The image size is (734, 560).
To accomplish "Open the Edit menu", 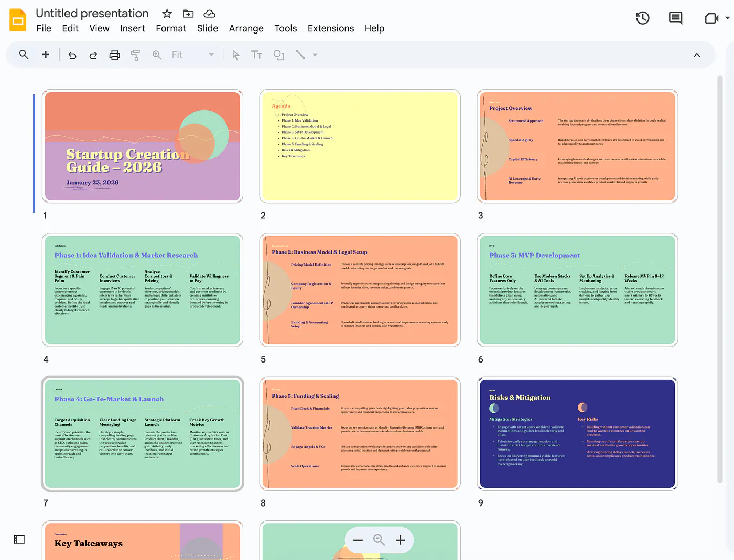I will point(70,28).
